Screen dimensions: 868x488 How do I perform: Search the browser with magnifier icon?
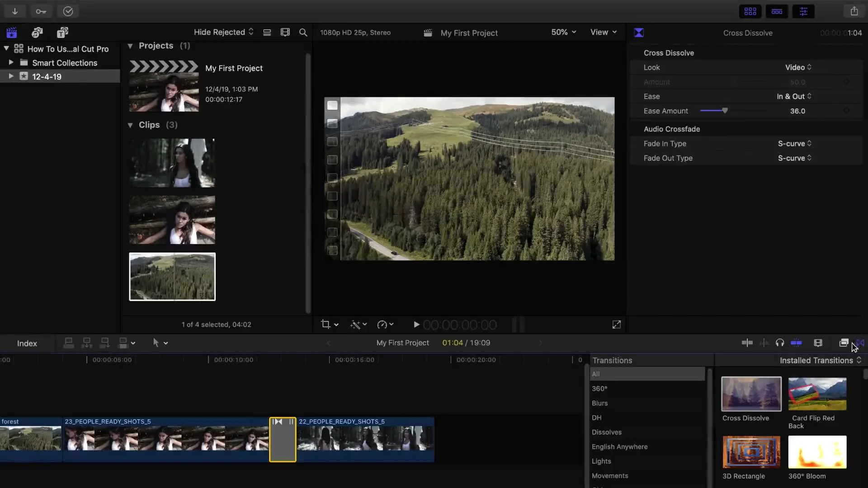(303, 33)
